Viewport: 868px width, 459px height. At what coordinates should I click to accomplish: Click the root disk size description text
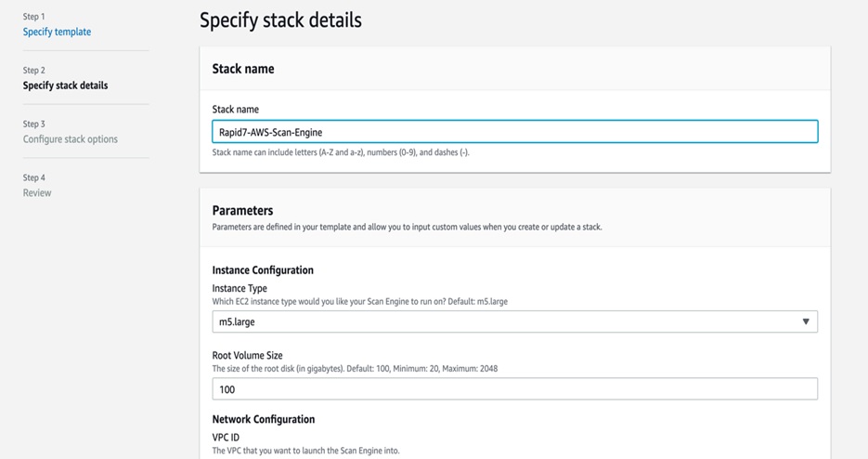click(x=355, y=369)
